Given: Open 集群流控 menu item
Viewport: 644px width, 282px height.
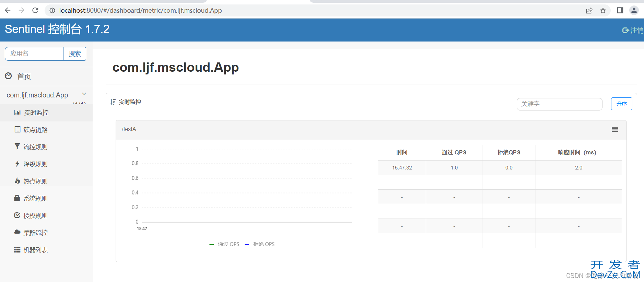Looking at the screenshot, I should click(46, 233).
